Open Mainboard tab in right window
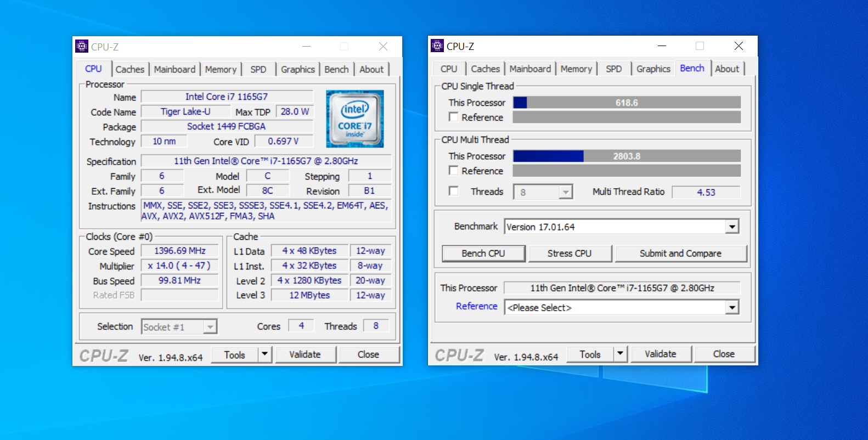The height and width of the screenshot is (440, 868). [x=530, y=69]
